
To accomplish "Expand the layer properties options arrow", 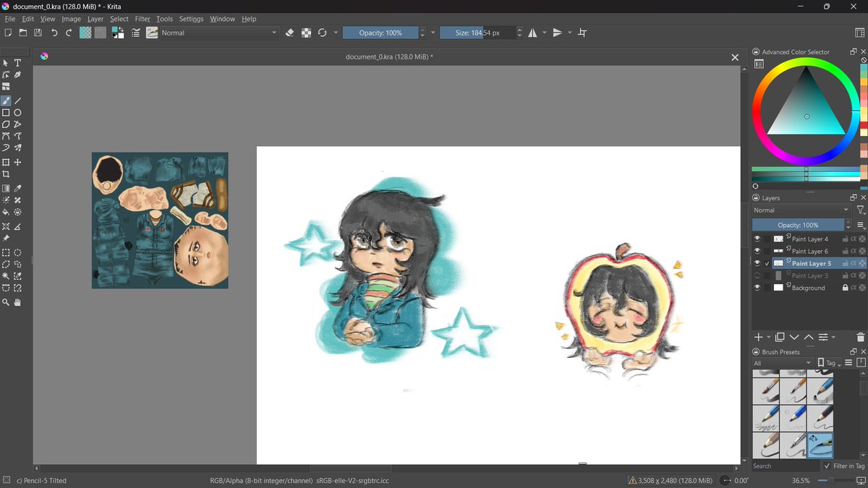I will pyautogui.click(x=833, y=337).
